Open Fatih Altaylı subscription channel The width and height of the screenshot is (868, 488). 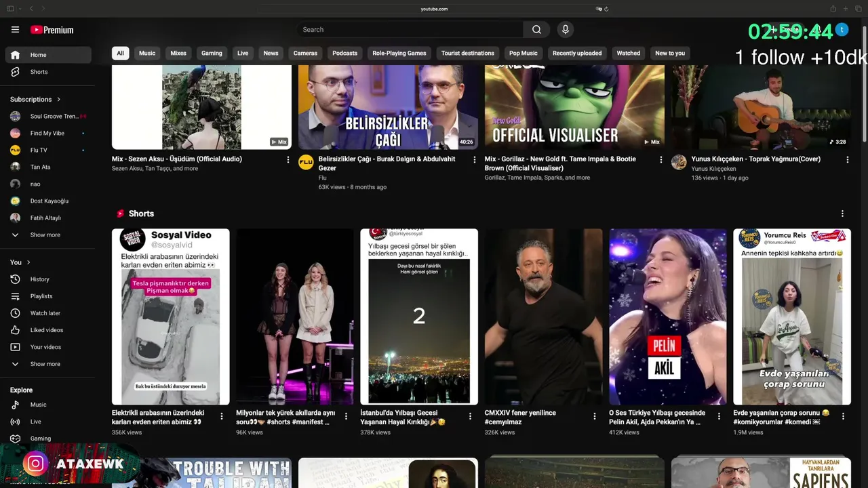(x=47, y=218)
